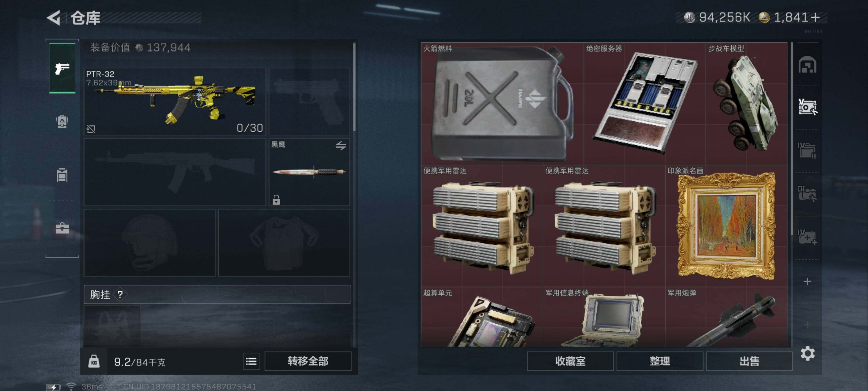Open the safe case briefcase sidebar icon
Screen dimensions: 868x391
point(62,228)
